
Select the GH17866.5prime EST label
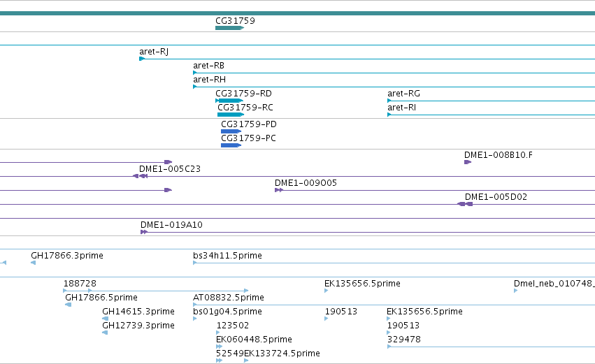click(101, 298)
